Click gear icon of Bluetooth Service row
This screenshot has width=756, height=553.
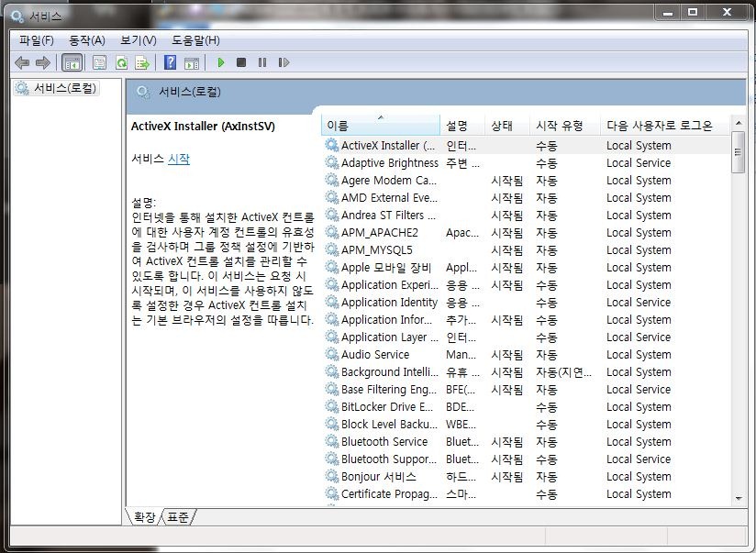point(332,442)
